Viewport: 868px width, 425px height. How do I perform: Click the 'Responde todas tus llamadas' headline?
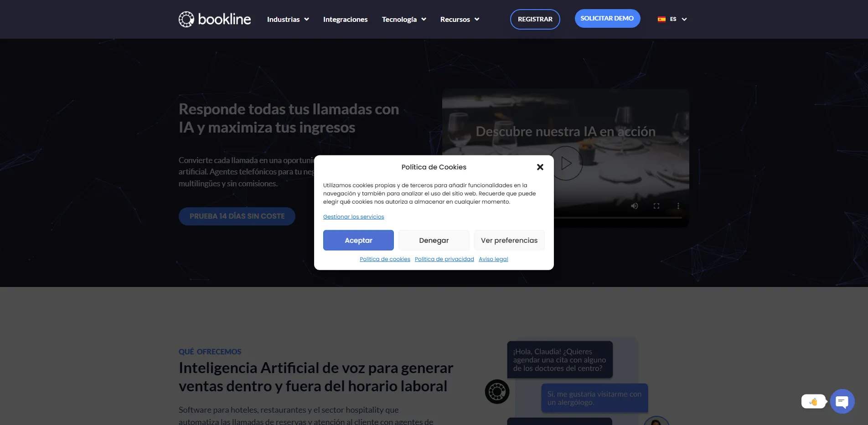click(289, 118)
